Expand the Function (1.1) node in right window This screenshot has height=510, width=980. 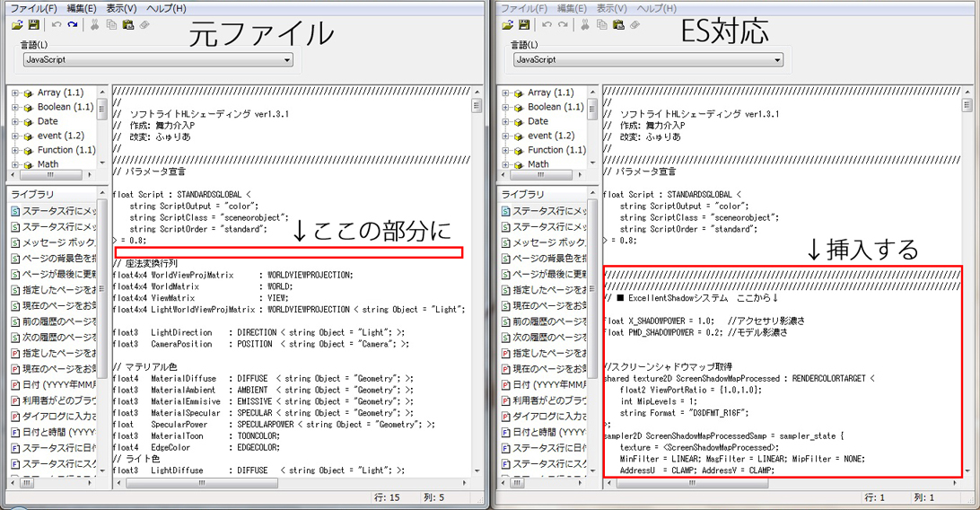[505, 151]
